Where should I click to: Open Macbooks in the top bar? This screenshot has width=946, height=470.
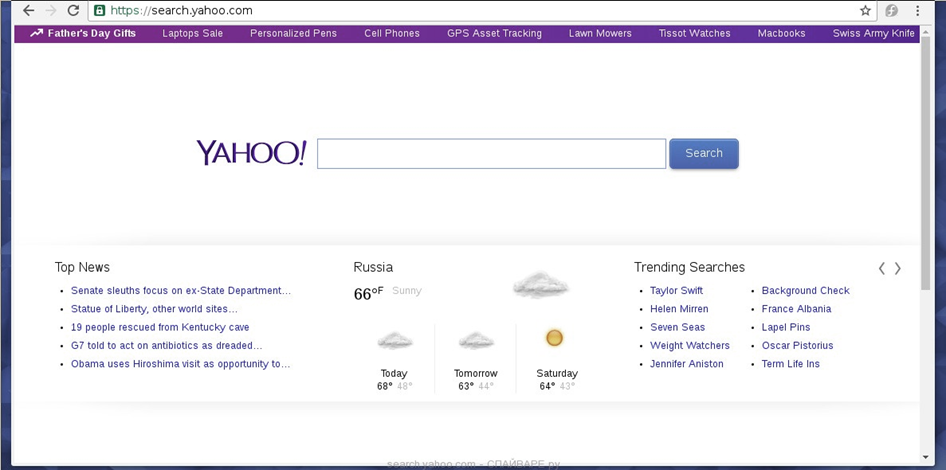(781, 33)
